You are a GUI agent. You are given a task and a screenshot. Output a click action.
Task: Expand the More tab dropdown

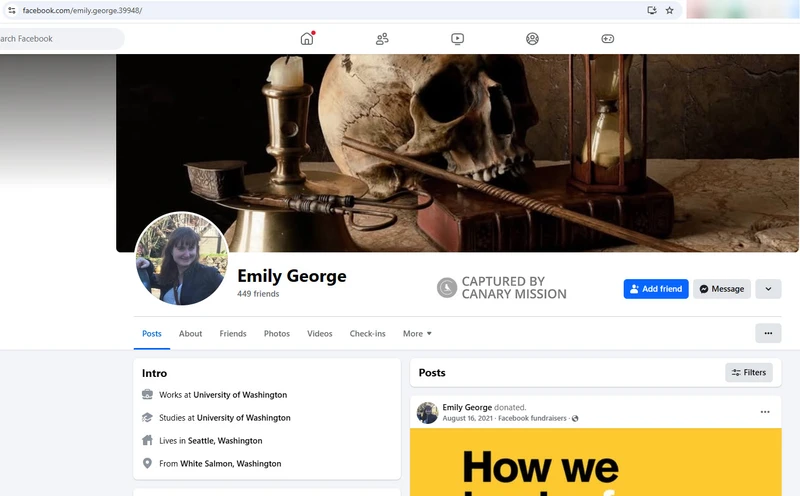pyautogui.click(x=417, y=334)
